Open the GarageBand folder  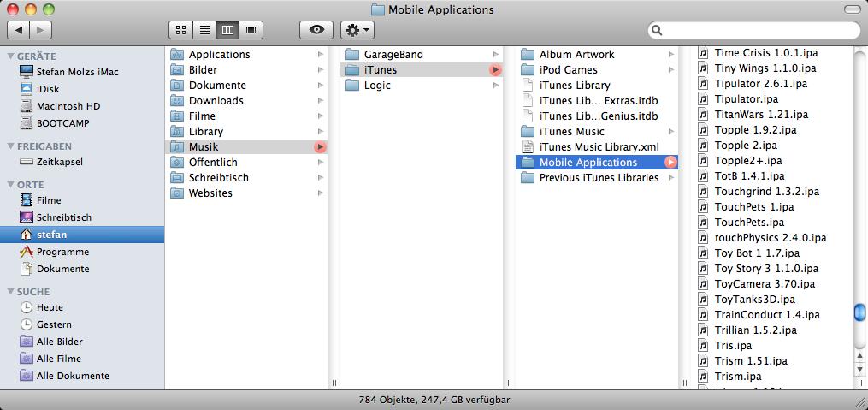[x=422, y=54]
